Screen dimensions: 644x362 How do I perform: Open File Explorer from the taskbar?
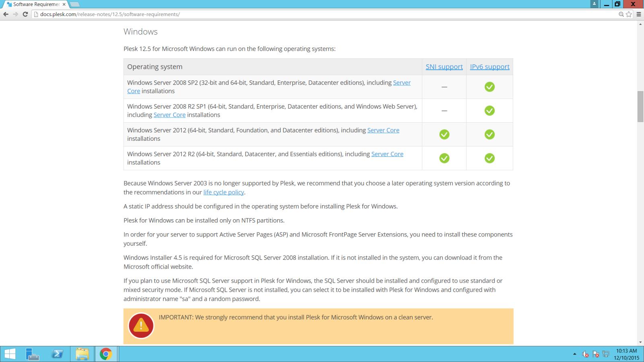(x=82, y=354)
